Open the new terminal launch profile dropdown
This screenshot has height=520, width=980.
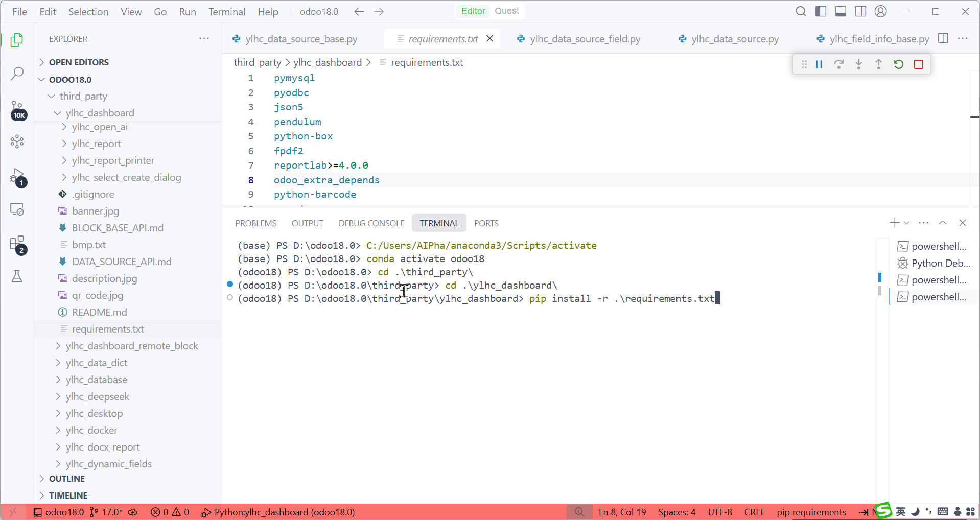tap(907, 223)
